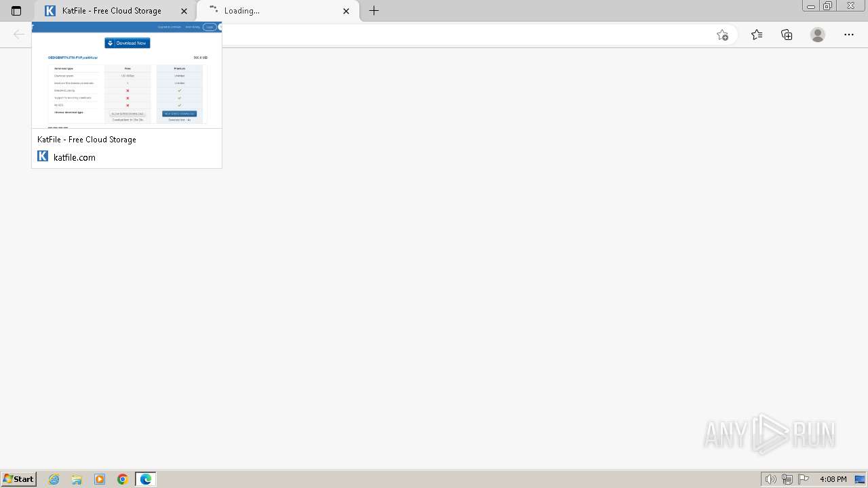Open a new tab with the plus button

(374, 11)
